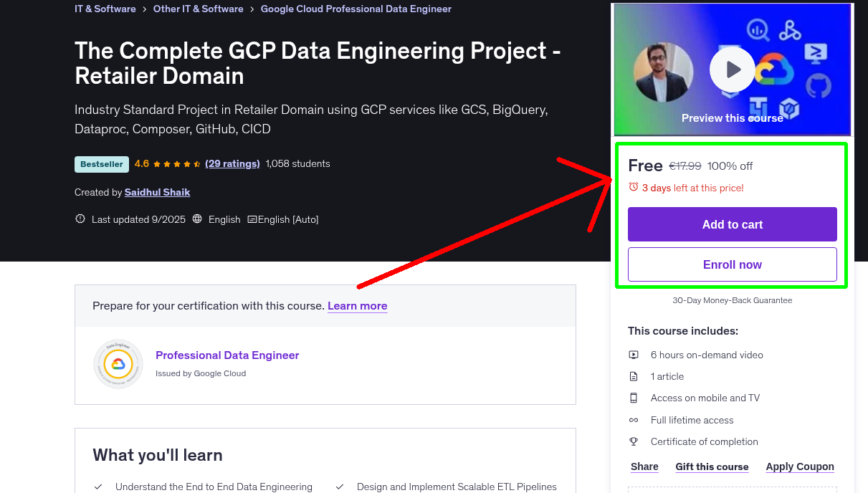The height and width of the screenshot is (493, 868).
Task: Open the Other IT & Software breadcrumb
Action: [198, 9]
